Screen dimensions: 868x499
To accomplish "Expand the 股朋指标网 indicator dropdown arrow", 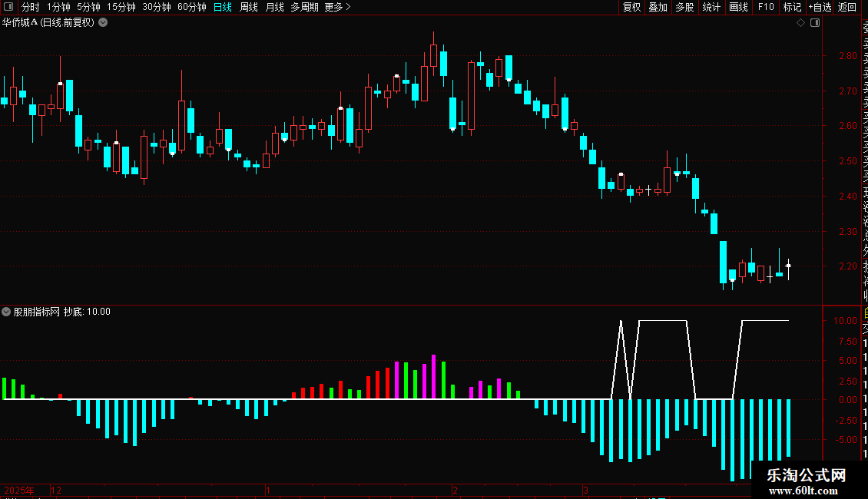I will pyautogui.click(x=6, y=312).
